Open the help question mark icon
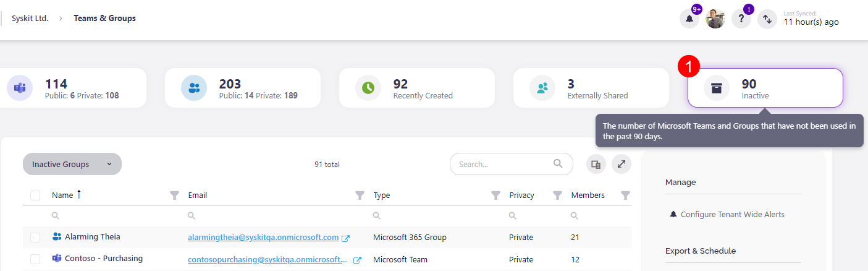 [x=741, y=19]
